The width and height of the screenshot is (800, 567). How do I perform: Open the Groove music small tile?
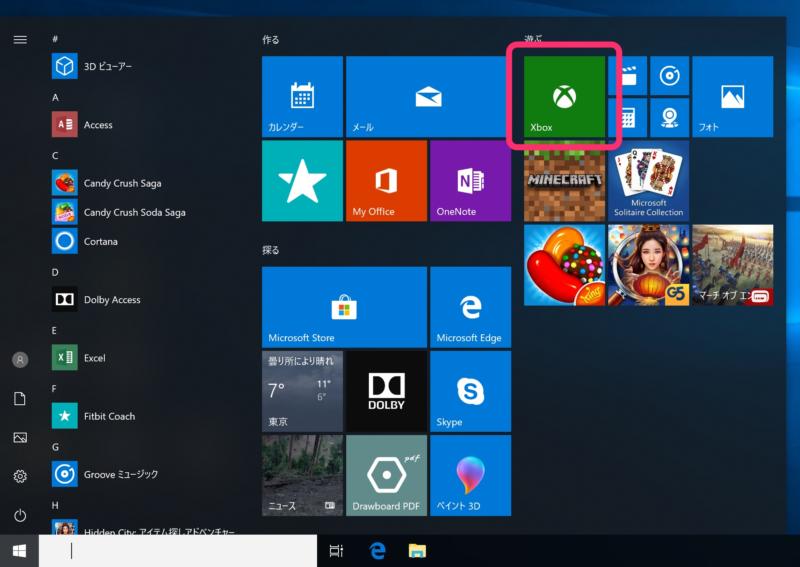pos(669,76)
